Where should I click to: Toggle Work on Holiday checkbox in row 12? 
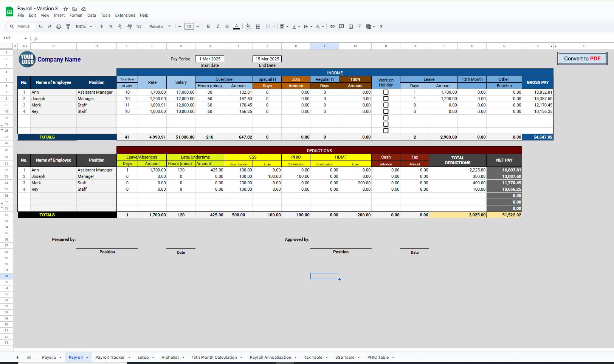pos(386,124)
